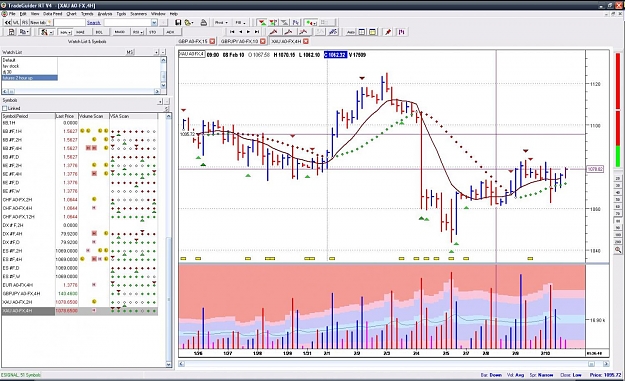Open the Analysis menu
The height and width of the screenshot is (381, 625).
(105, 14)
